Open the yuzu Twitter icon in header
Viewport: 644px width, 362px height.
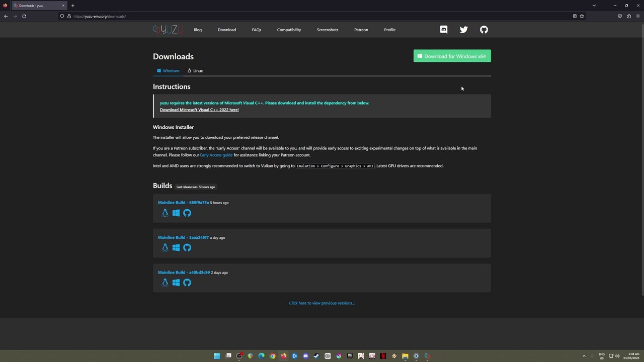(464, 30)
